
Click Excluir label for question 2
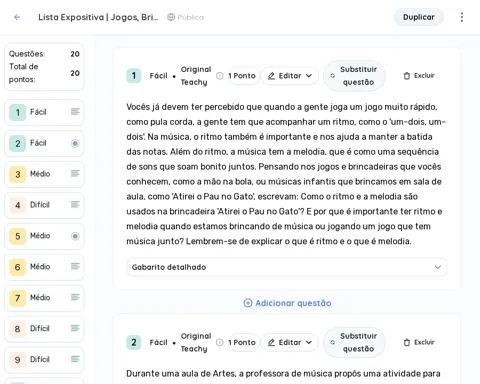click(x=424, y=342)
